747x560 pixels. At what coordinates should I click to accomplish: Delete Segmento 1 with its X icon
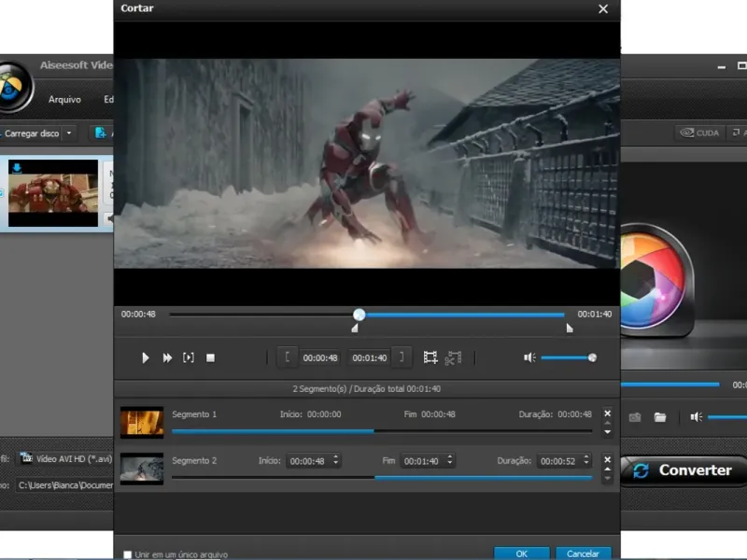tap(607, 413)
